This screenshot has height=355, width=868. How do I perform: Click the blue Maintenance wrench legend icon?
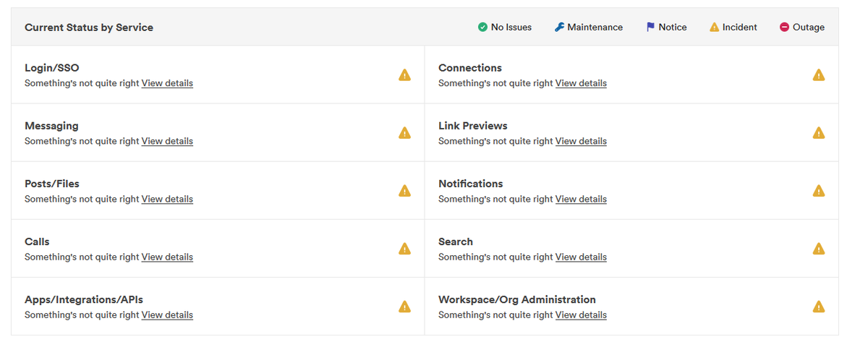pyautogui.click(x=559, y=27)
